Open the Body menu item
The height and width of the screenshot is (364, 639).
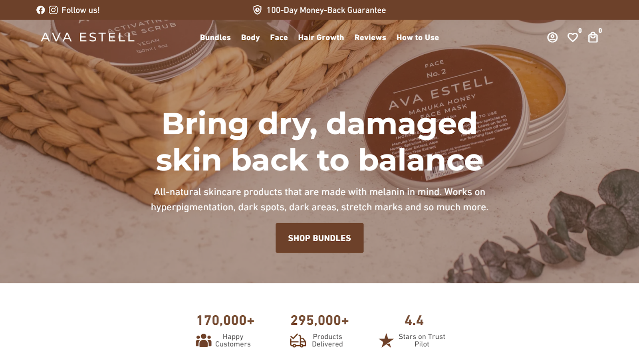click(x=250, y=38)
